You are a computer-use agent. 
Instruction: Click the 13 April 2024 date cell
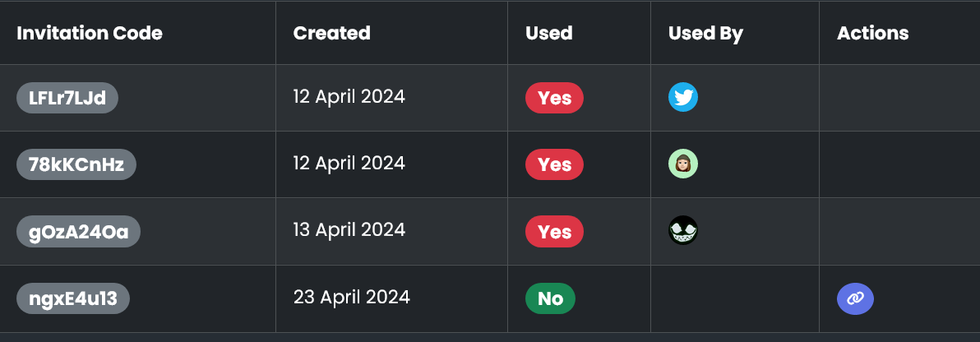pos(349,229)
